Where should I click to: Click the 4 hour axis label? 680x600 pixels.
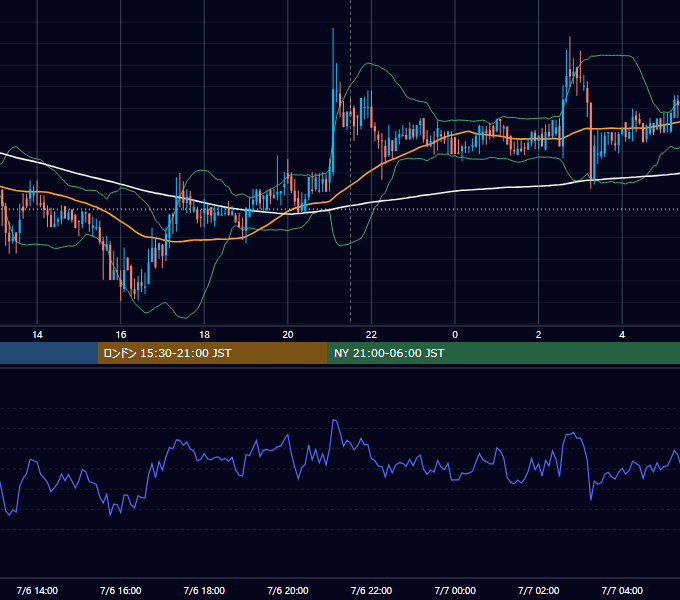tap(622, 335)
